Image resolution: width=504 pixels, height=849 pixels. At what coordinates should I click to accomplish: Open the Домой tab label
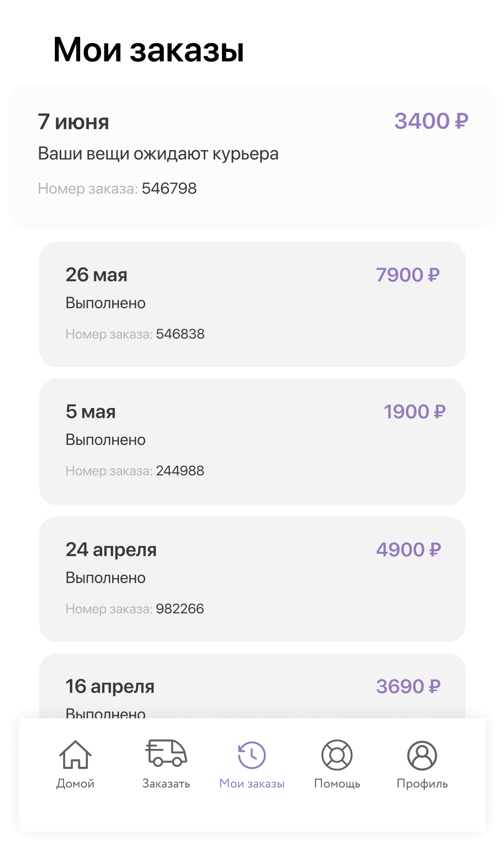[x=75, y=783]
